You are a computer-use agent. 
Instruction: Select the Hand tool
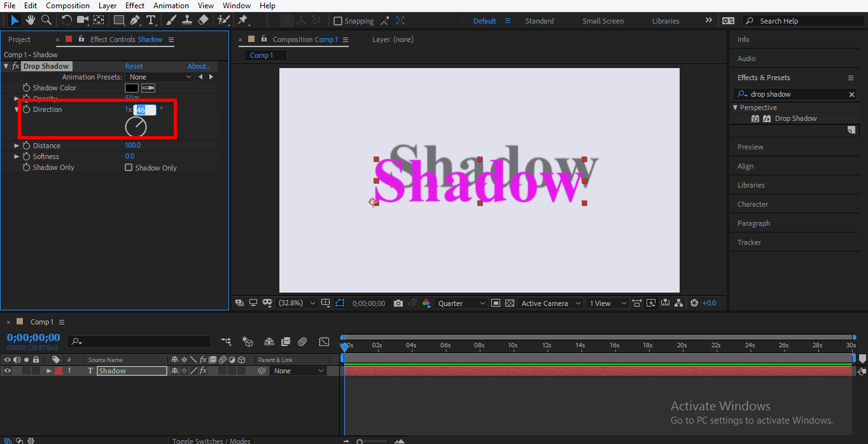pyautogui.click(x=31, y=20)
